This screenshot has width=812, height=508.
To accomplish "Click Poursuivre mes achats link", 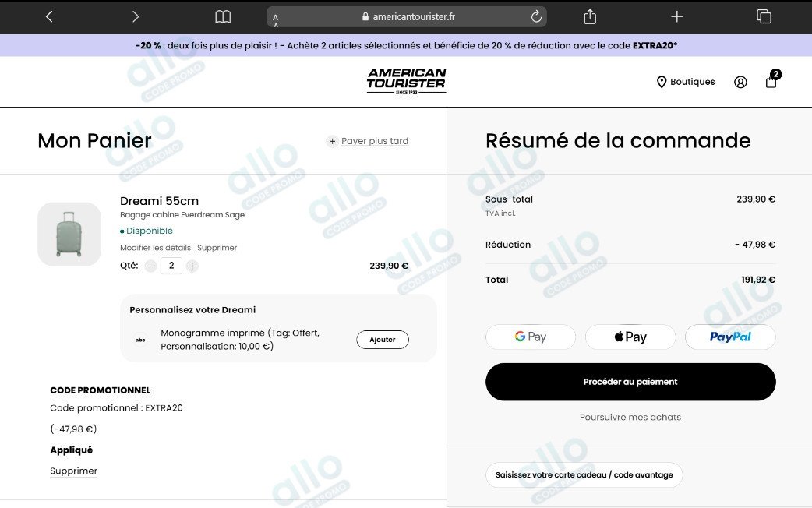I will pos(630,417).
